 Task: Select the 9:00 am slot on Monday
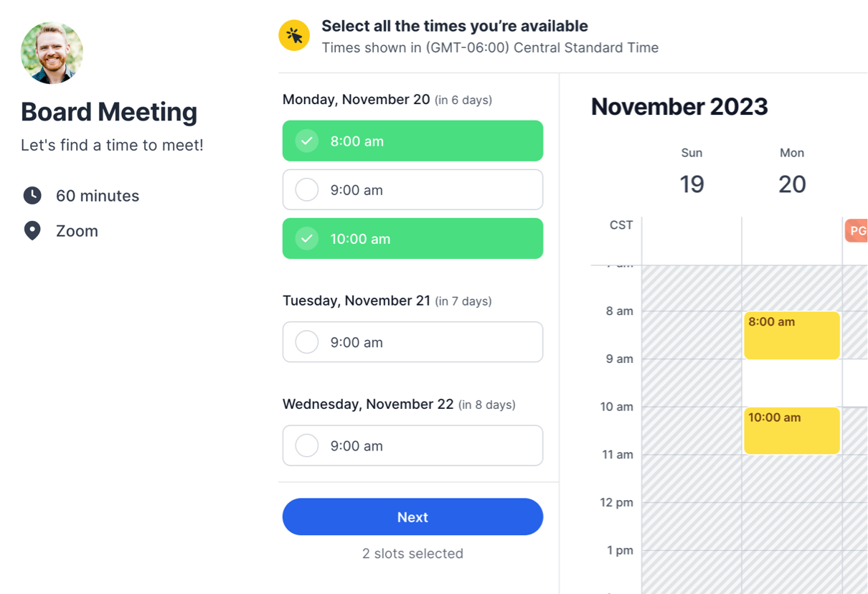pos(412,189)
